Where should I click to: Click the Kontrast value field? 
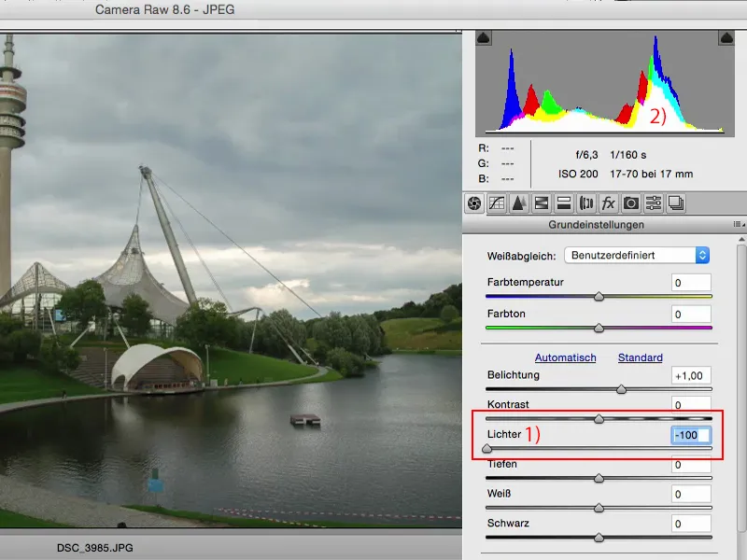coord(691,404)
